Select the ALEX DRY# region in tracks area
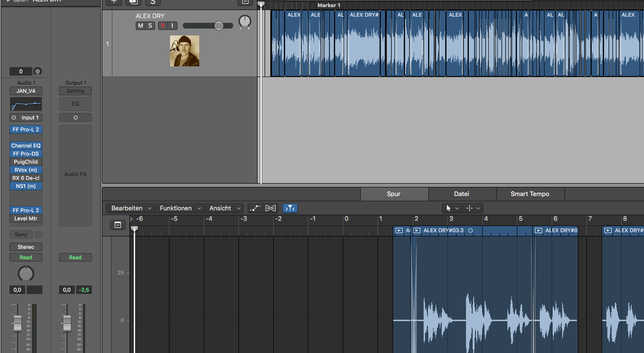Viewport: 644px width, 353px height. coord(364,43)
